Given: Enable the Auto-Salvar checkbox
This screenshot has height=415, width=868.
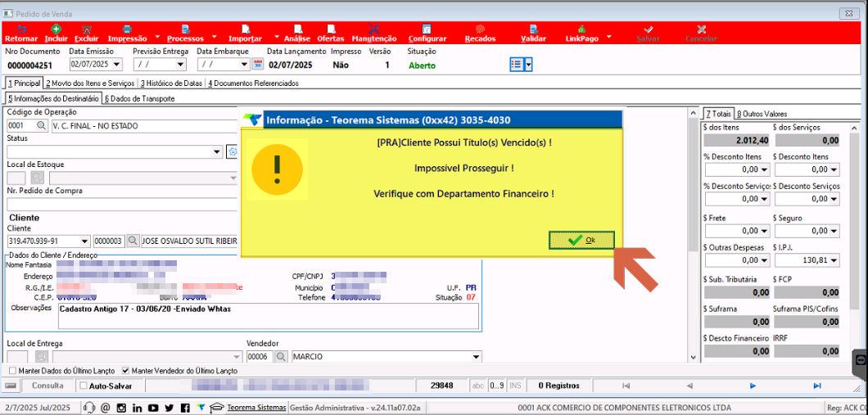Looking at the screenshot, I should pos(84,386).
